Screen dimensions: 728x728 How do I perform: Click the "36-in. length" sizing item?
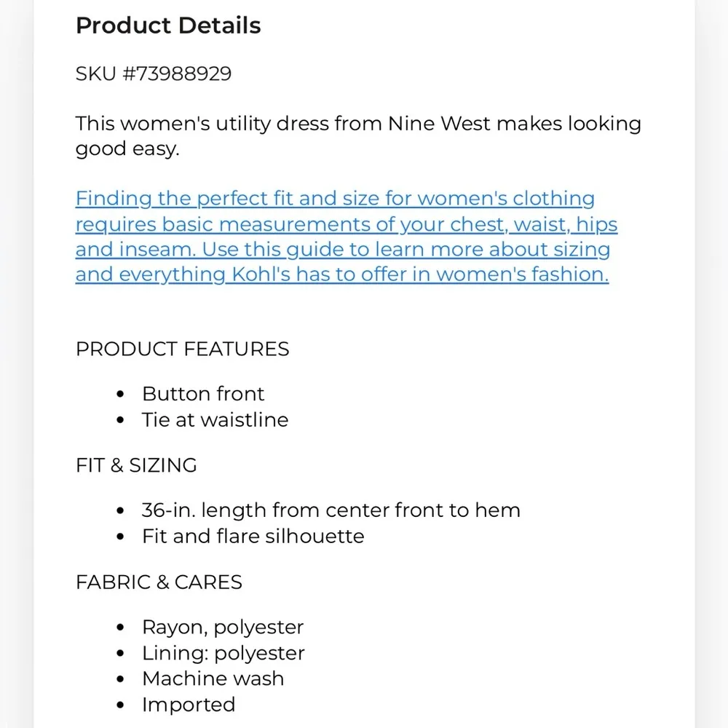tap(331, 510)
